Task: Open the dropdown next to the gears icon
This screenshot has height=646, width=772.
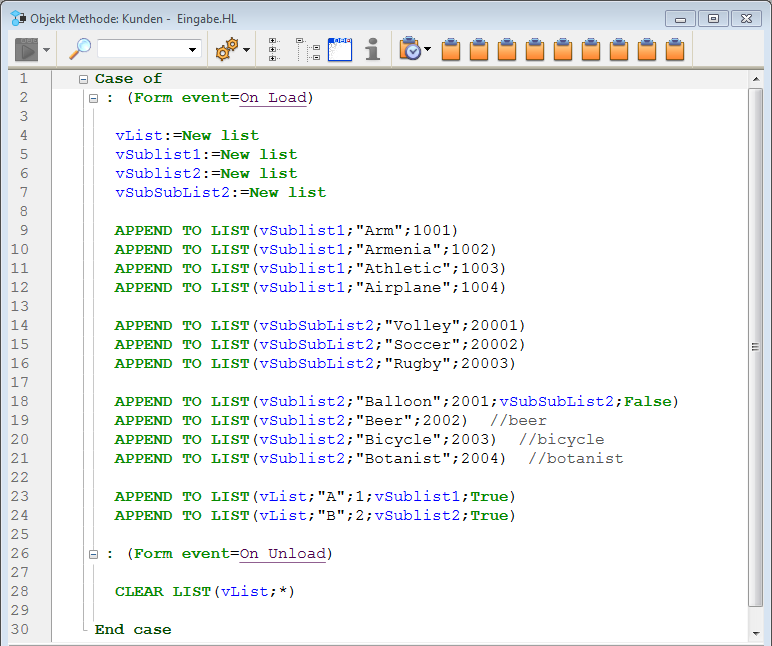Action: [247, 50]
